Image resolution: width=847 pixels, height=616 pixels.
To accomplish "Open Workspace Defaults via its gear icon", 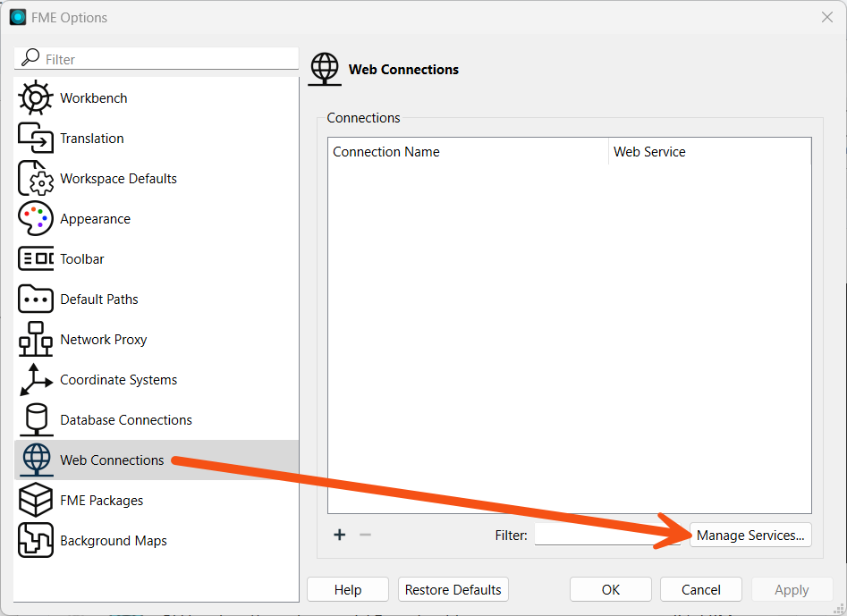I will click(34, 178).
